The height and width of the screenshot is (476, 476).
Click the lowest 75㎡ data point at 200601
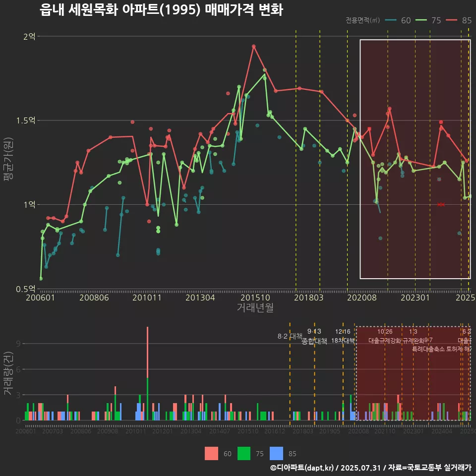[41, 279]
